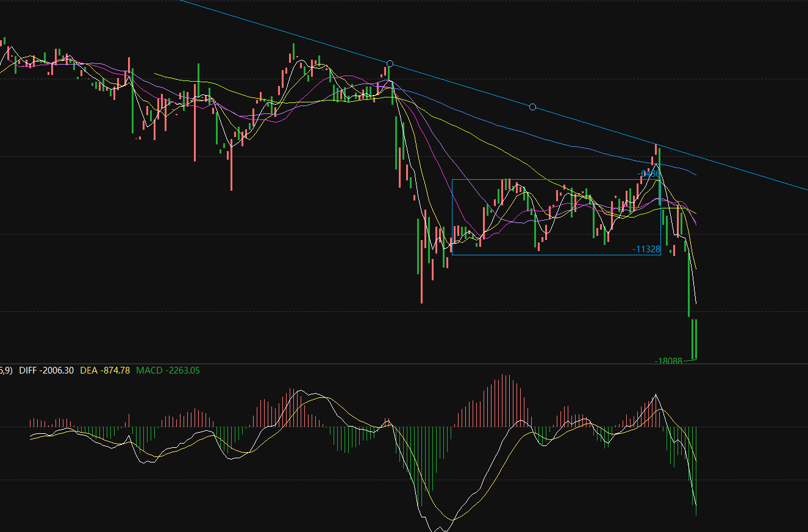
Task: Click the green MACD -2263.05 label
Action: tap(168, 370)
